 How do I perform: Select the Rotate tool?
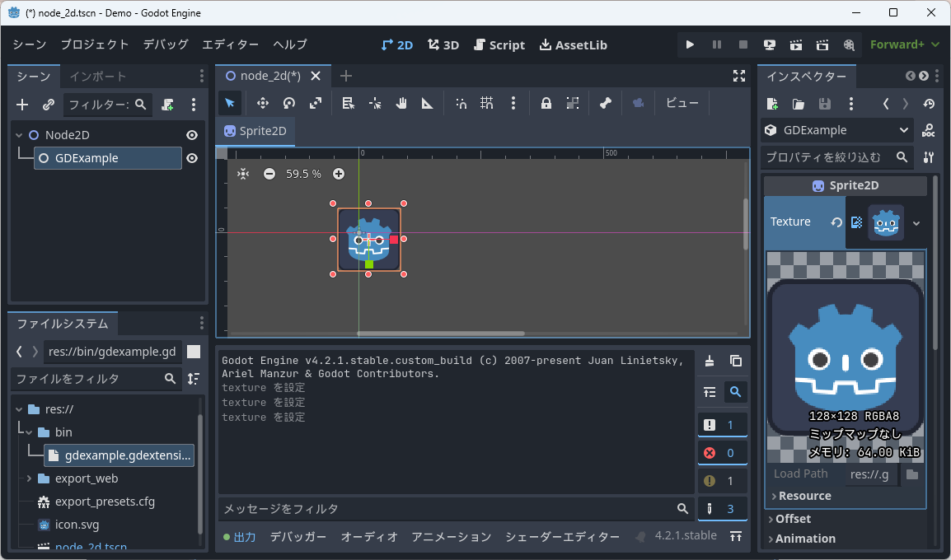288,103
